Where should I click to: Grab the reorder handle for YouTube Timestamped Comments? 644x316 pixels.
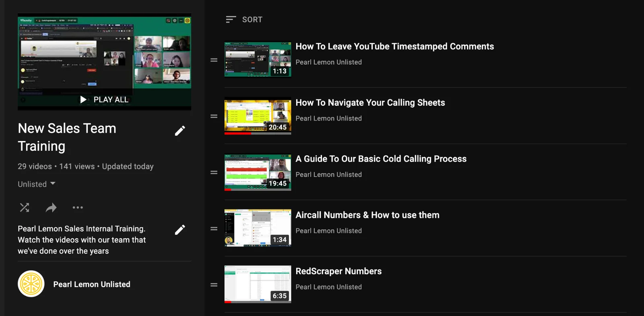(214, 60)
